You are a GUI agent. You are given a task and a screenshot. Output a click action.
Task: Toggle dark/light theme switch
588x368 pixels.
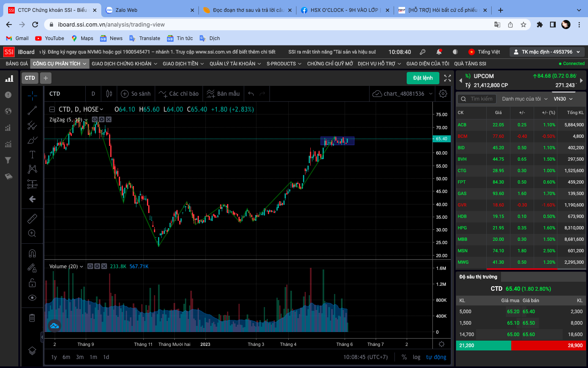pyautogui.click(x=455, y=52)
